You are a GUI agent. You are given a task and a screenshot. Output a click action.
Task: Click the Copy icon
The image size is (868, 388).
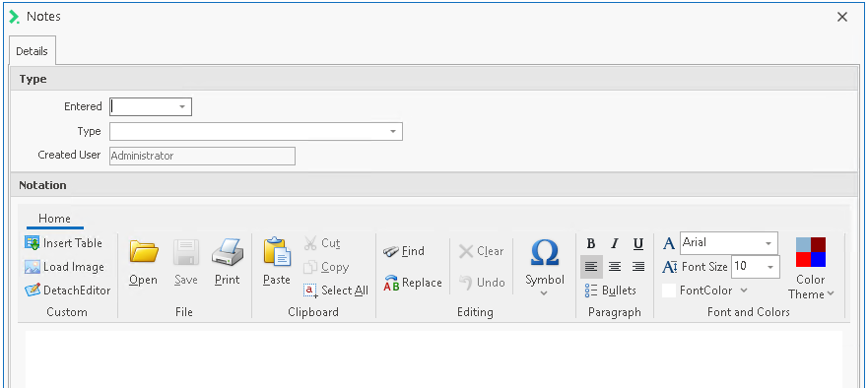310,267
